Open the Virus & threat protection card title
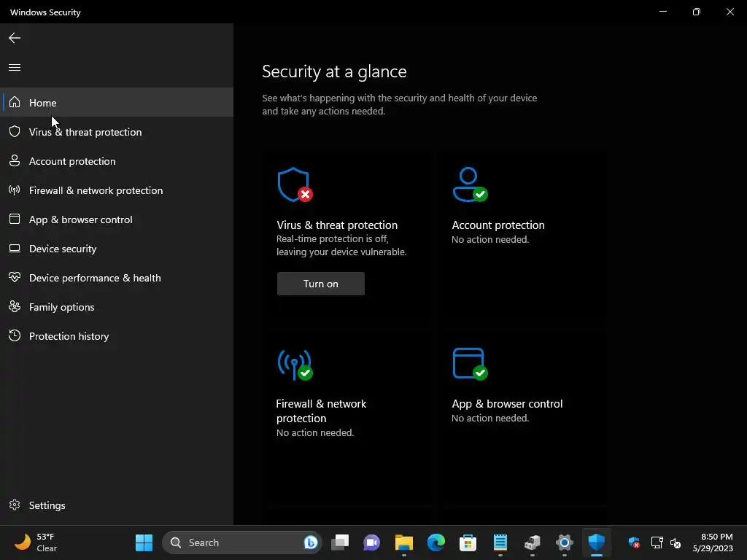The height and width of the screenshot is (560, 747). (x=337, y=225)
